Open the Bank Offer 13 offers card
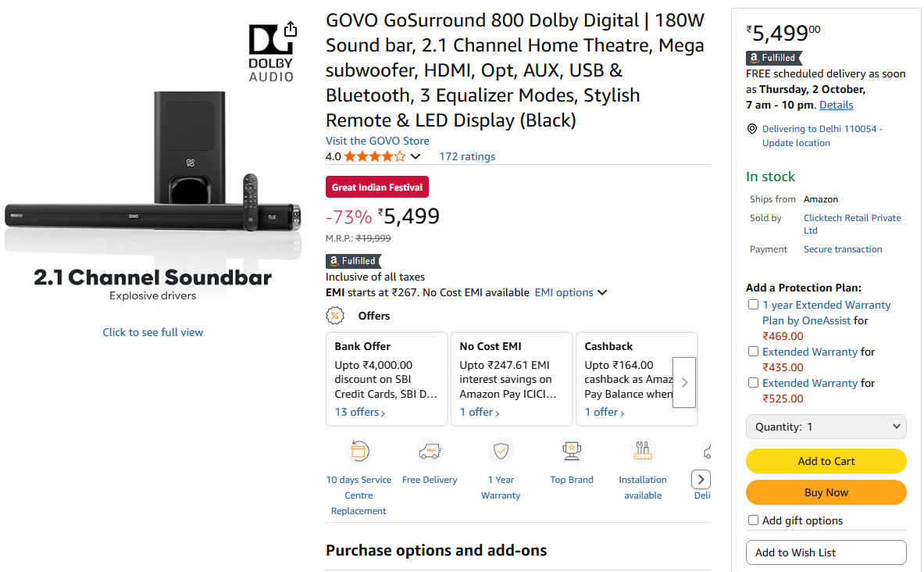Image resolution: width=924 pixels, height=572 pixels. (x=386, y=379)
